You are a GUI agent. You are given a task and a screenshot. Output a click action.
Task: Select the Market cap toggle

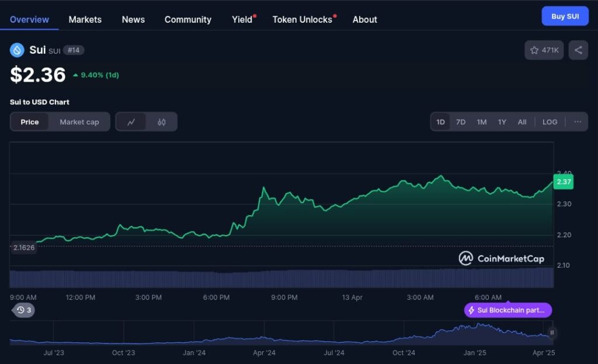pos(79,122)
